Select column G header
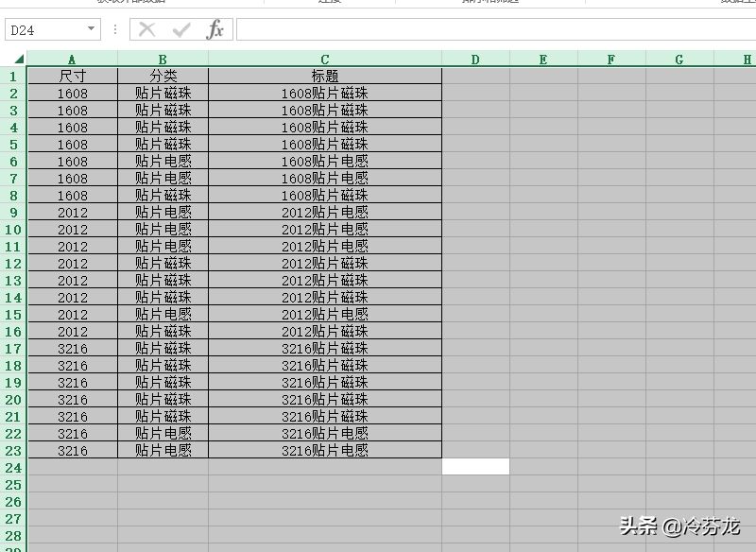The width and height of the screenshot is (756, 552). point(679,60)
